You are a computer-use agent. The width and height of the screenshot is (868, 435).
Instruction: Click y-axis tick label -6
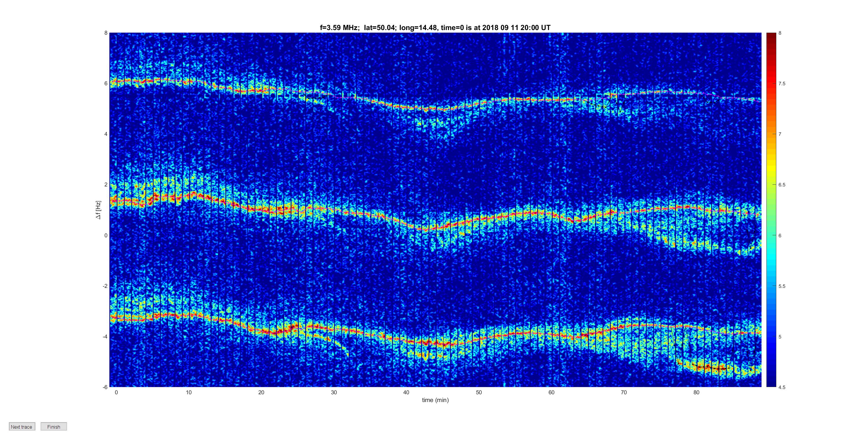[105, 387]
